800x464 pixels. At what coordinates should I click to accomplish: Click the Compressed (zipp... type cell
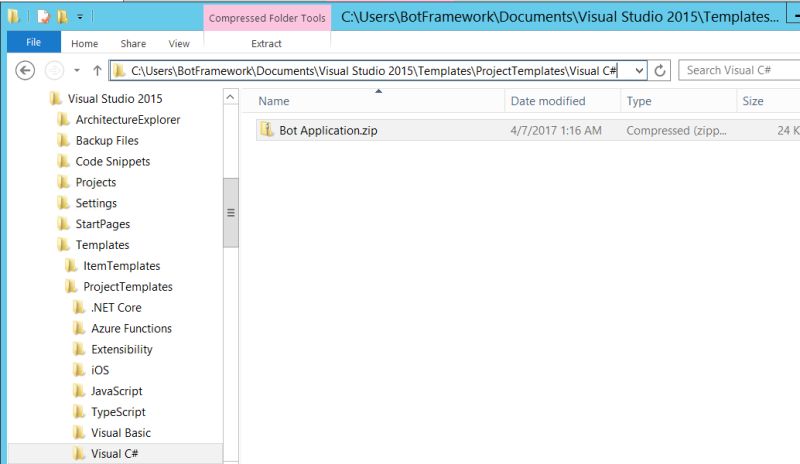click(x=677, y=131)
